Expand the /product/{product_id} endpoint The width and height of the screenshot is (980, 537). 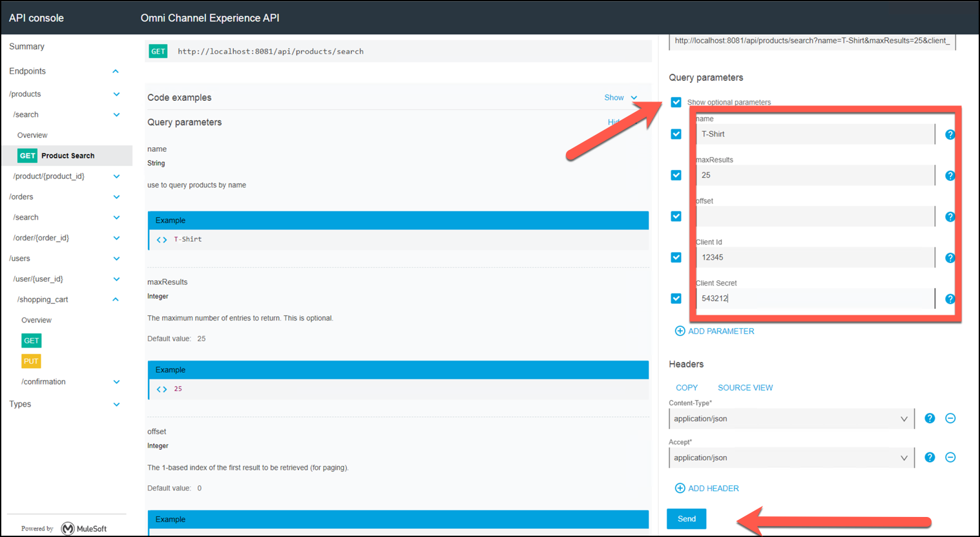pyautogui.click(x=116, y=176)
